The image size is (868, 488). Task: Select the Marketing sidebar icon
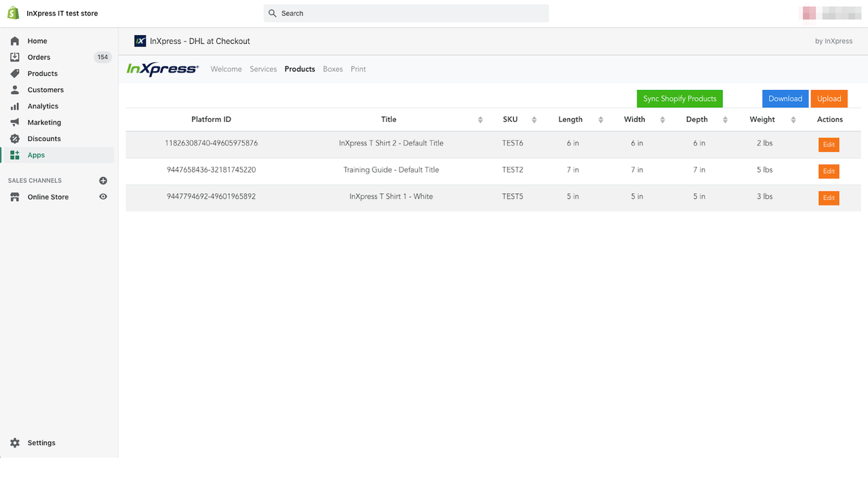[x=14, y=122]
